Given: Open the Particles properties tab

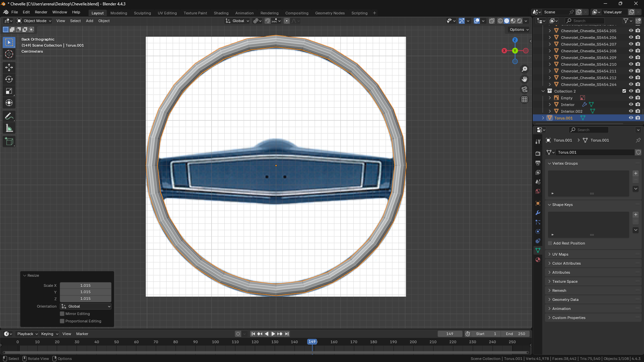Looking at the screenshot, I should tap(538, 222).
